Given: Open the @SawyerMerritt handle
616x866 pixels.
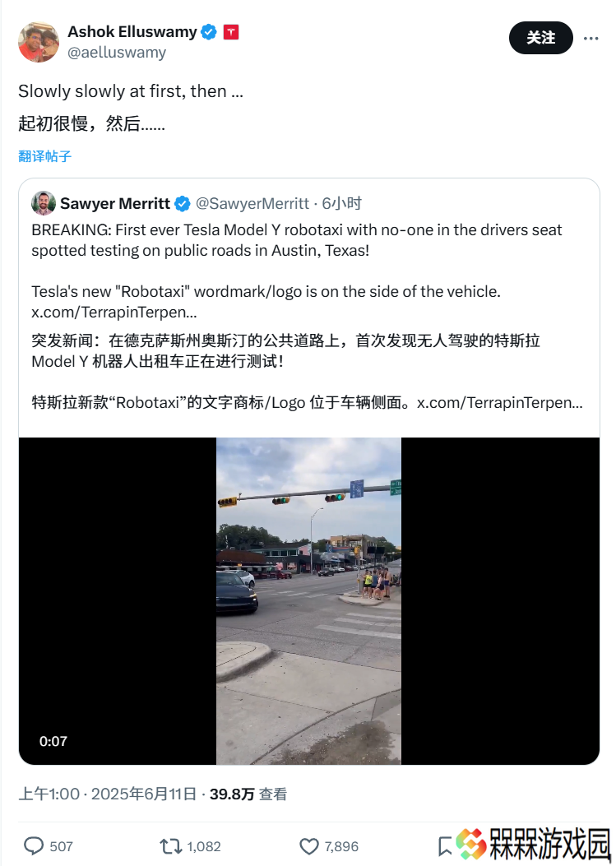Looking at the screenshot, I should pos(252,204).
